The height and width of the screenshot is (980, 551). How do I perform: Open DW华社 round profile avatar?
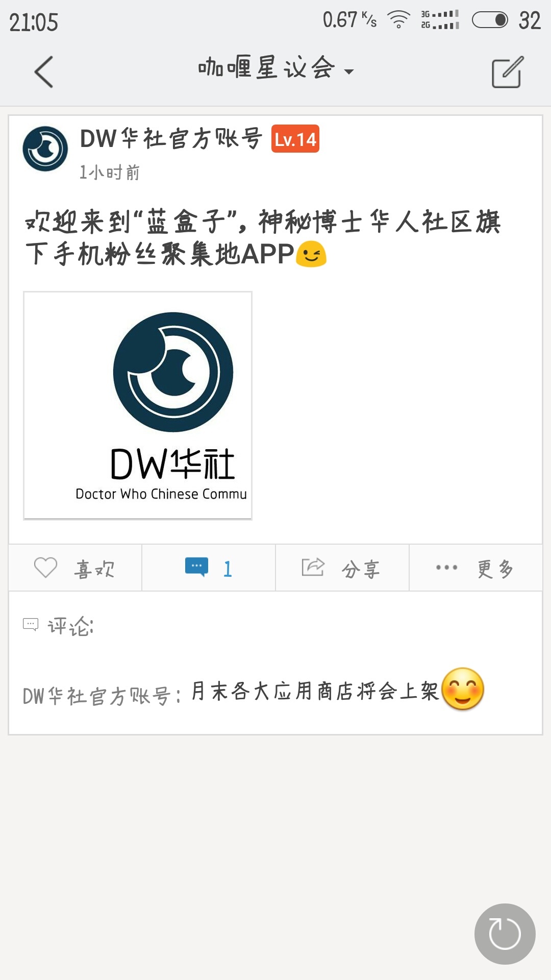point(45,149)
